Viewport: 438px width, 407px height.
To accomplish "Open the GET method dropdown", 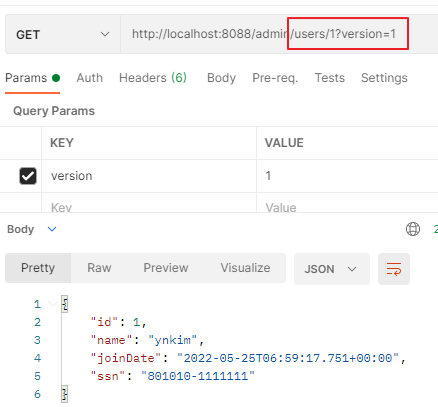I will pos(63,34).
